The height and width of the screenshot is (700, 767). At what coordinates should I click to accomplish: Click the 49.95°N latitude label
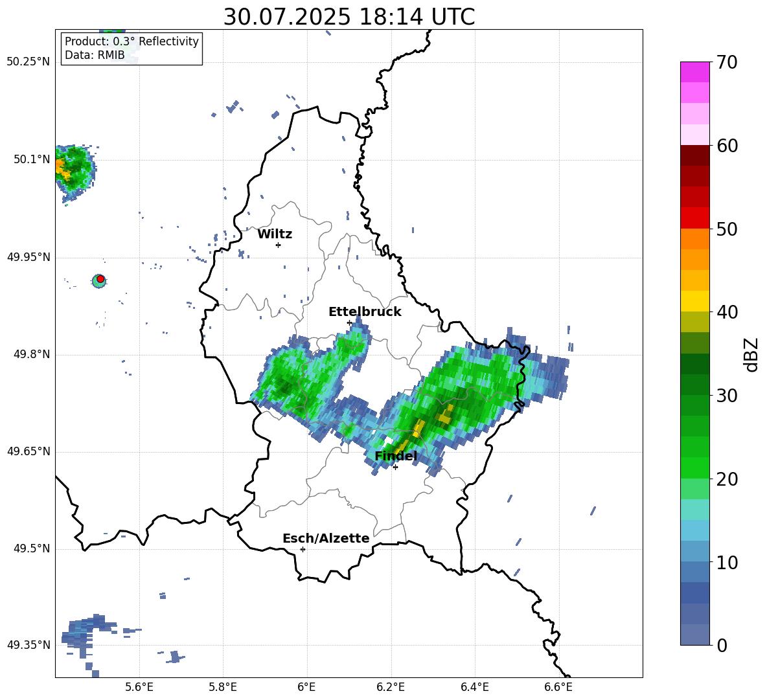click(x=29, y=257)
